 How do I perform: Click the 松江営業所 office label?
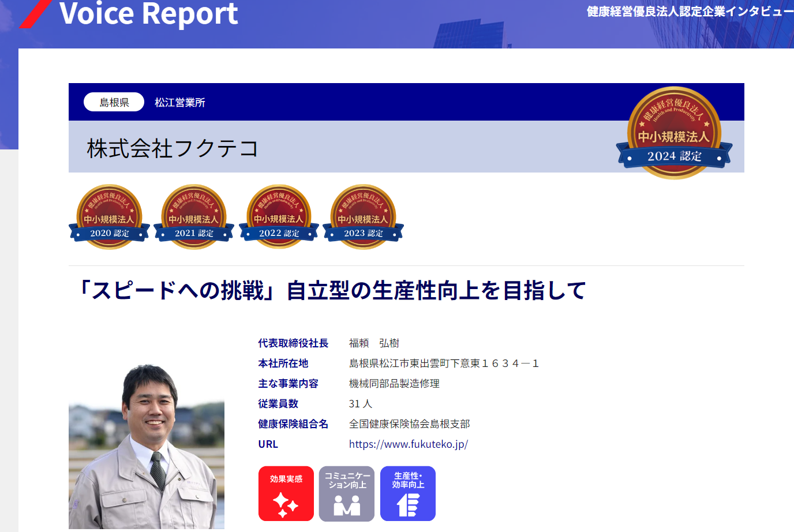click(x=180, y=102)
